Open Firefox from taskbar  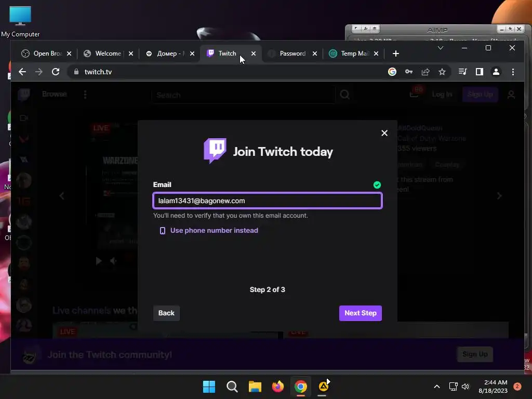coord(278,387)
